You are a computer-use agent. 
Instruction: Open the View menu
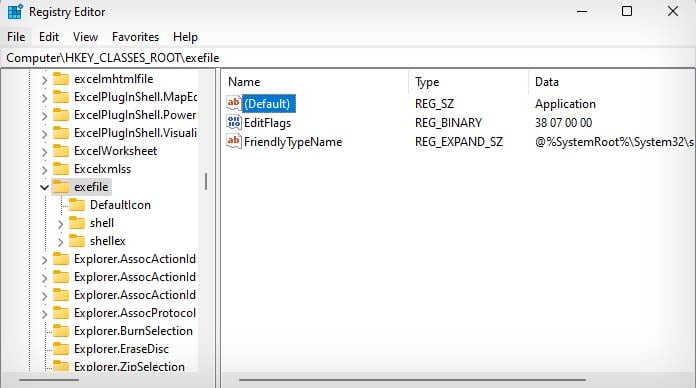pos(85,37)
